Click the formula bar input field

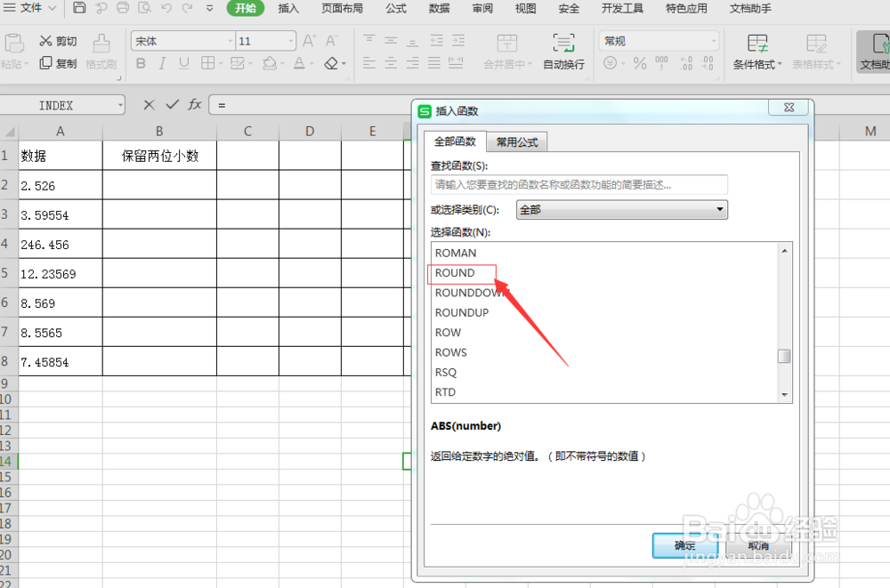[x=311, y=105]
